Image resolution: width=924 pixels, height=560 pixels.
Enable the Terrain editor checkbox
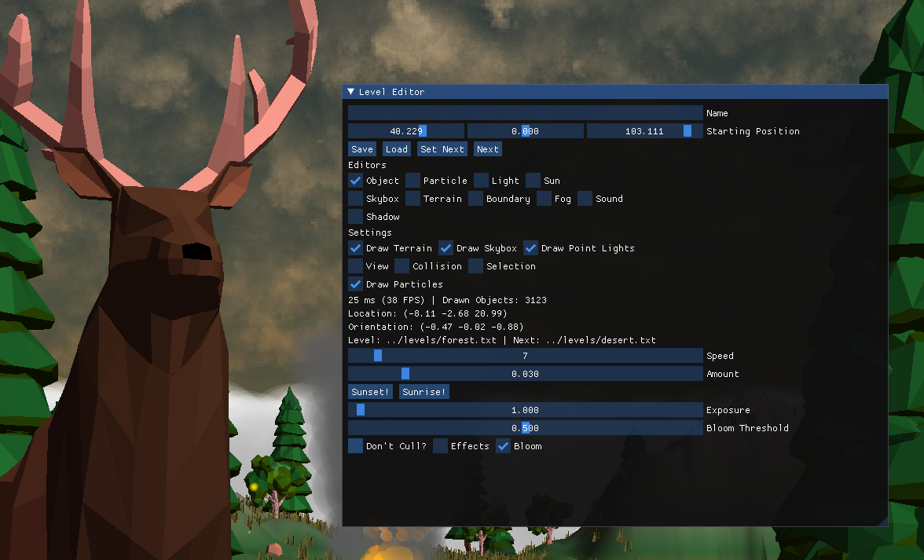[412, 199]
